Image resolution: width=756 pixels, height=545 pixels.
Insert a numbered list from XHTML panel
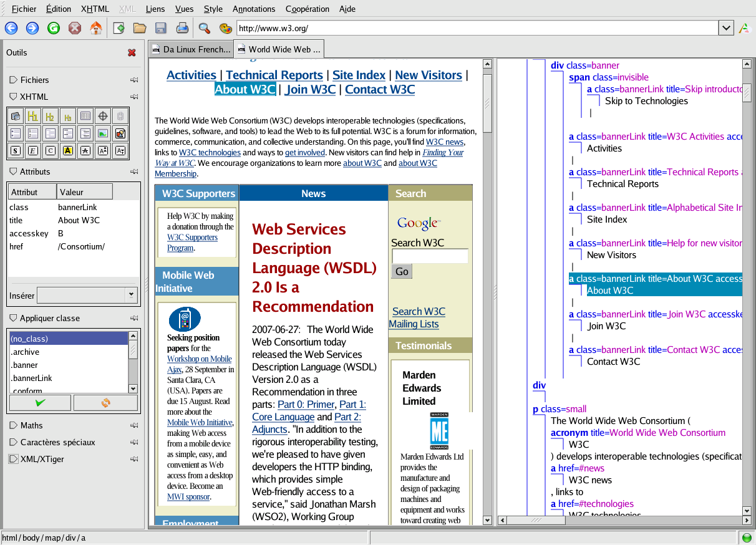[x=33, y=133]
